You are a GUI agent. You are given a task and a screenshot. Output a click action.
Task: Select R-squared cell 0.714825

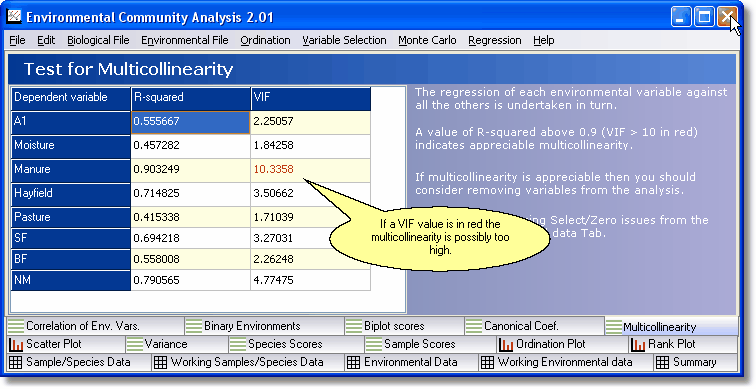pyautogui.click(x=191, y=195)
